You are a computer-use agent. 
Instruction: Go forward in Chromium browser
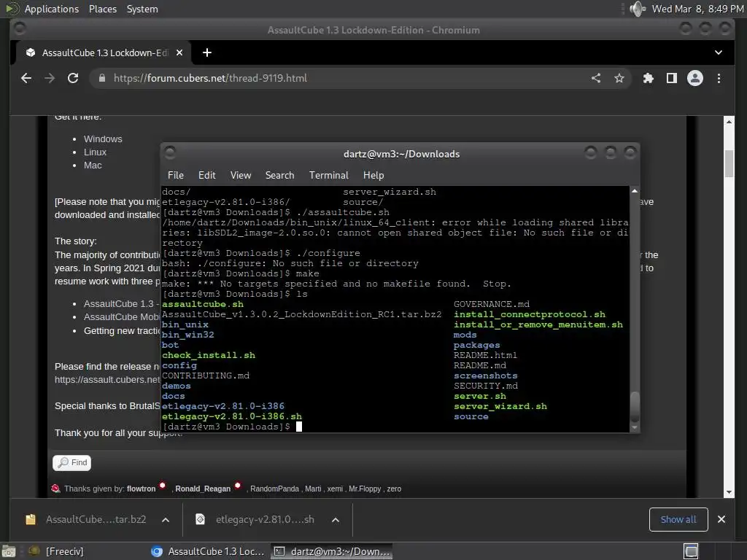point(50,78)
